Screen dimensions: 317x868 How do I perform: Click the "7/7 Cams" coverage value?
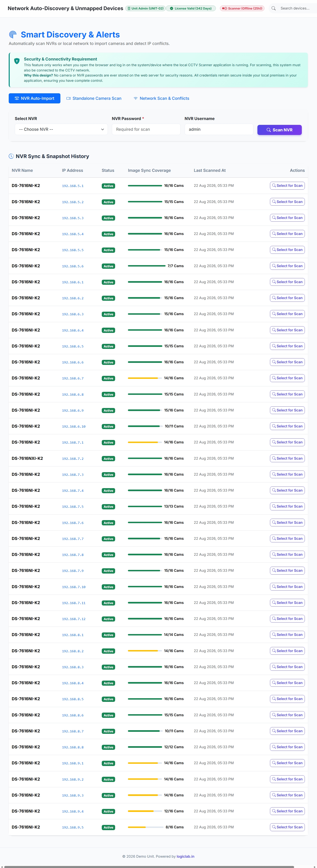pos(176,266)
